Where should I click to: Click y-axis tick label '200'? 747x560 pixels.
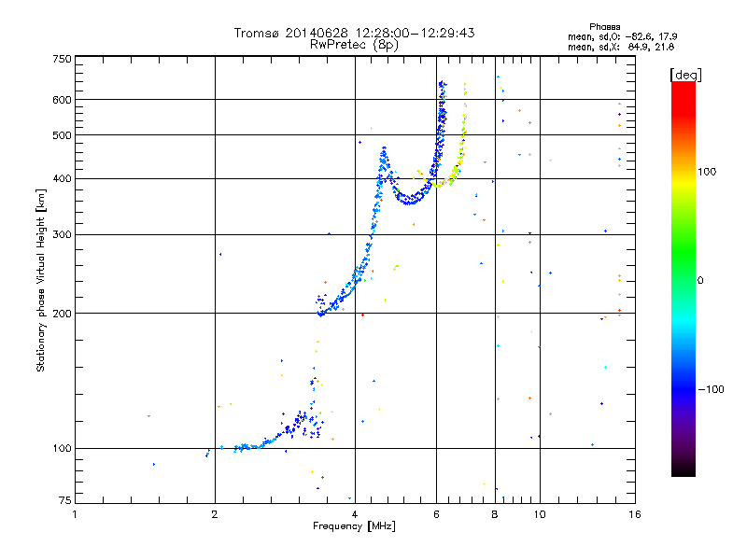(x=62, y=314)
